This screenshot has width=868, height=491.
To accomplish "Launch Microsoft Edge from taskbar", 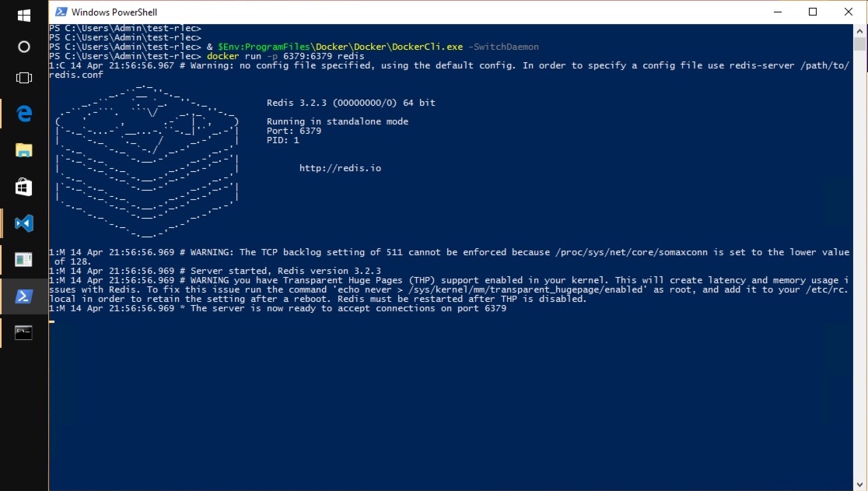I will 24,114.
